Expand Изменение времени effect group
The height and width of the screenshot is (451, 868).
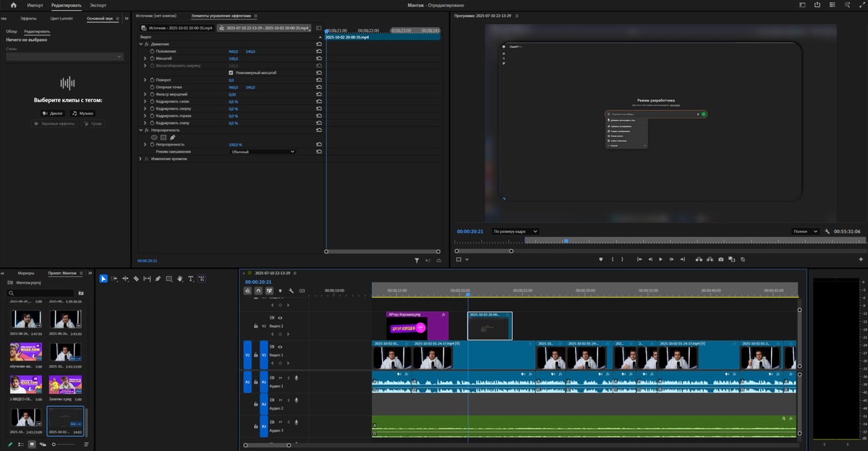(x=141, y=159)
